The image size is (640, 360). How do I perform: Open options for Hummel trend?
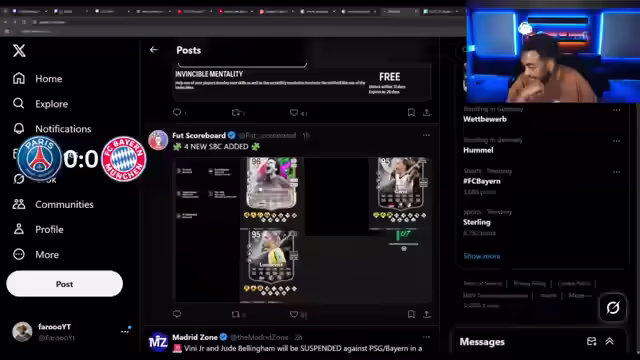tap(616, 141)
